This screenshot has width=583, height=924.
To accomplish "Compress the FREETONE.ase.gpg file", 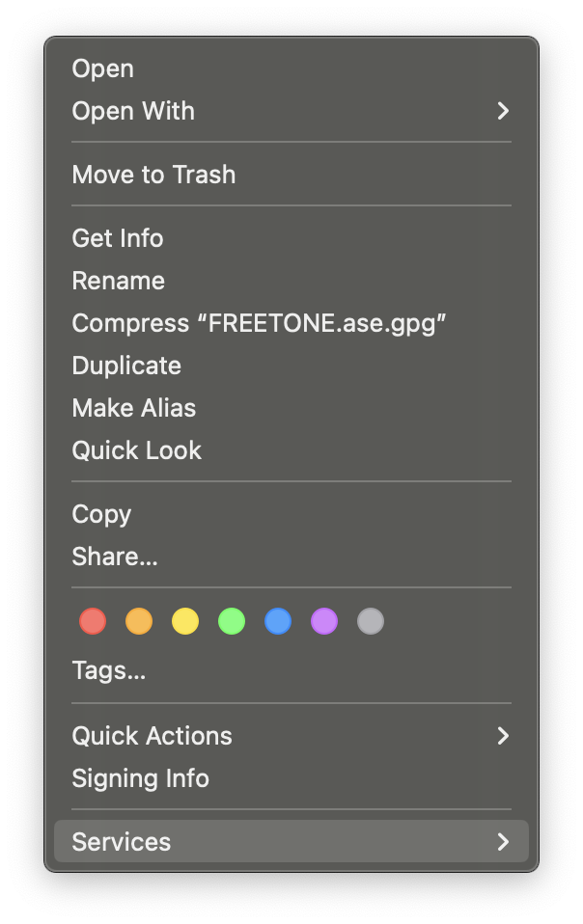I will coord(259,323).
